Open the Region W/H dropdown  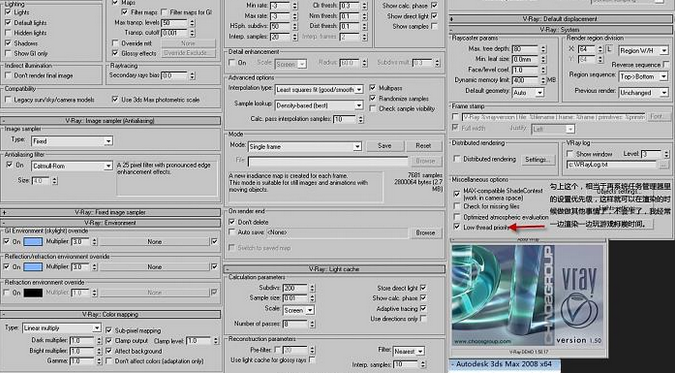pos(643,50)
